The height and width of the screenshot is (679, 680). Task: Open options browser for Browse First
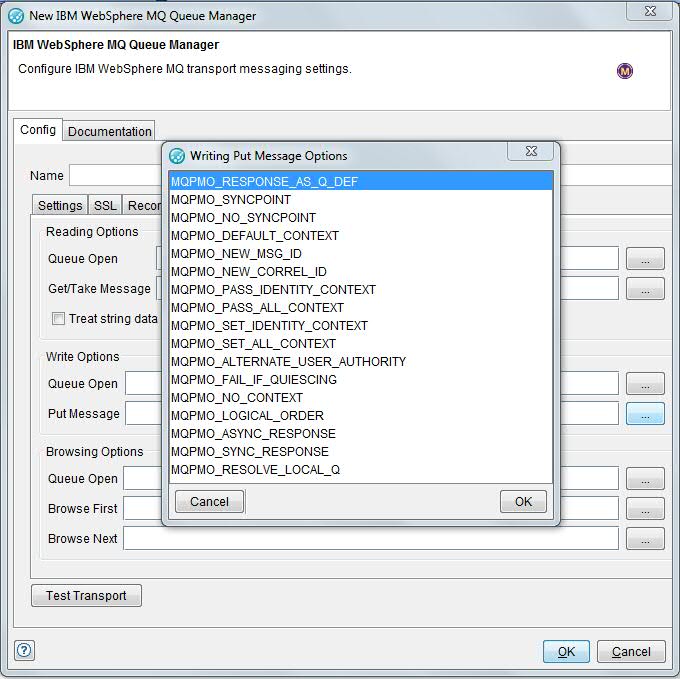645,509
